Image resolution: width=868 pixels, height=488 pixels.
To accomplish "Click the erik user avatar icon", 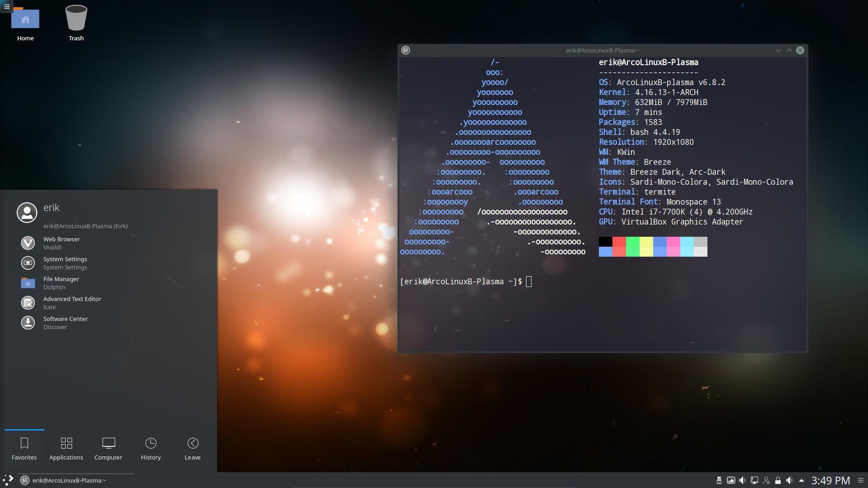I will [27, 212].
